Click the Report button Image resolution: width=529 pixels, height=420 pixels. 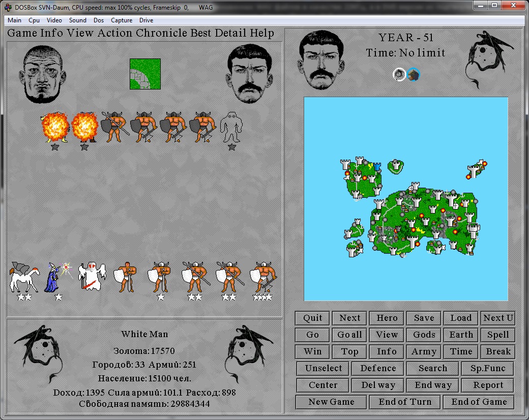click(488, 385)
